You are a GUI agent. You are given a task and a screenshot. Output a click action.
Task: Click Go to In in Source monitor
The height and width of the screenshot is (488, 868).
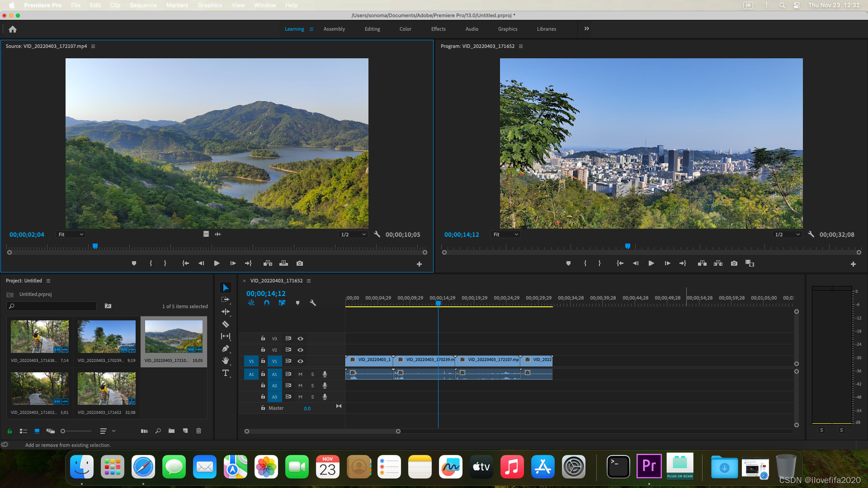coord(185,263)
